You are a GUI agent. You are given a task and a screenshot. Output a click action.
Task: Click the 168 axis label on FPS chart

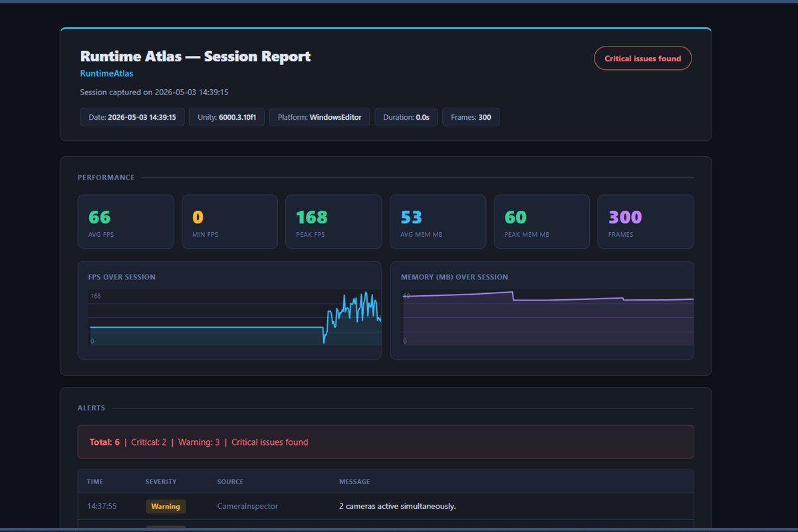coord(96,296)
